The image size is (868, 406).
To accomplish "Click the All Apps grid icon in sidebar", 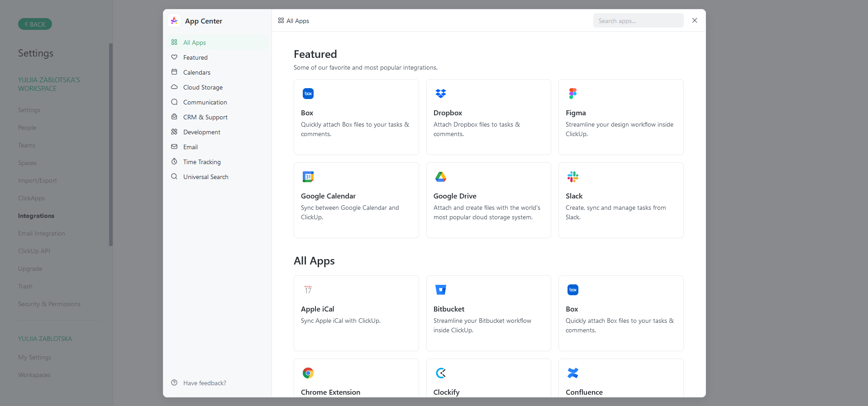I will [174, 42].
